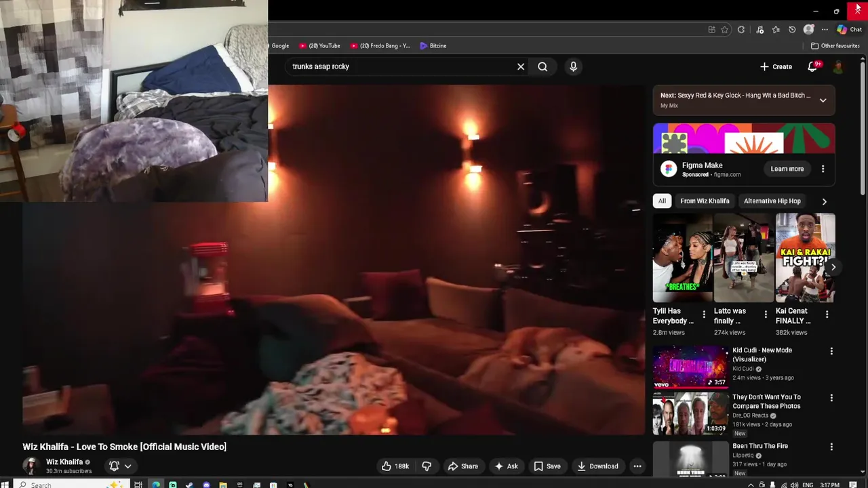Viewport: 868px width, 488px height.
Task: Open the 3:17 PM clock
Action: (x=829, y=485)
